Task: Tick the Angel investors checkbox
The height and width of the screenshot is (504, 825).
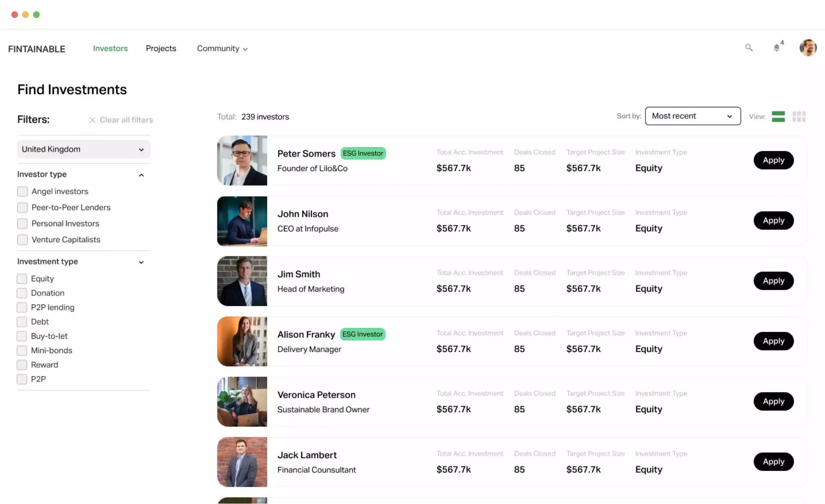Action: 23,191
